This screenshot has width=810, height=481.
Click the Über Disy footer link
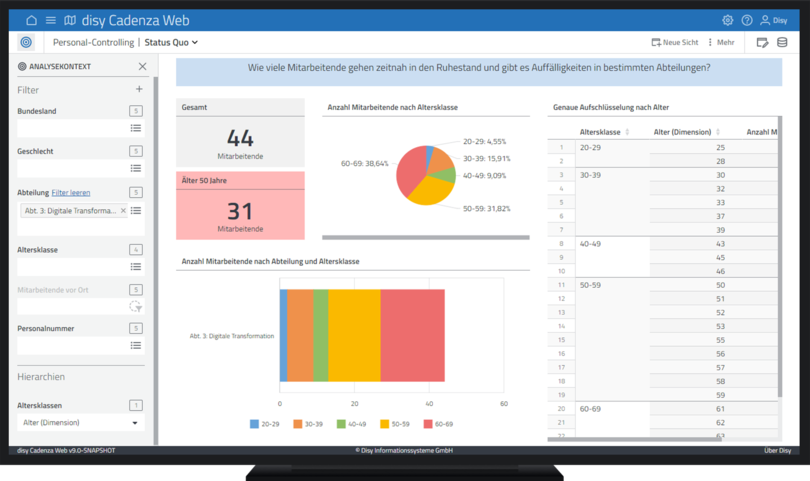pos(777,451)
